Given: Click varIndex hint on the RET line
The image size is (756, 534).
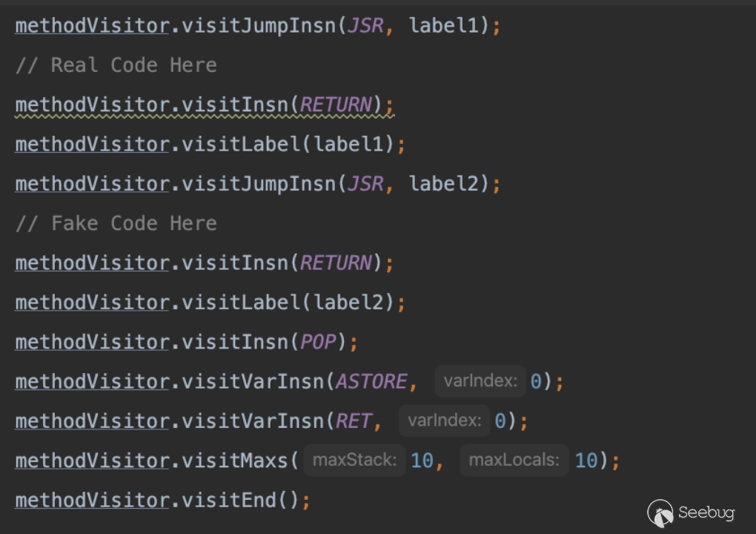Looking at the screenshot, I should (x=444, y=421).
